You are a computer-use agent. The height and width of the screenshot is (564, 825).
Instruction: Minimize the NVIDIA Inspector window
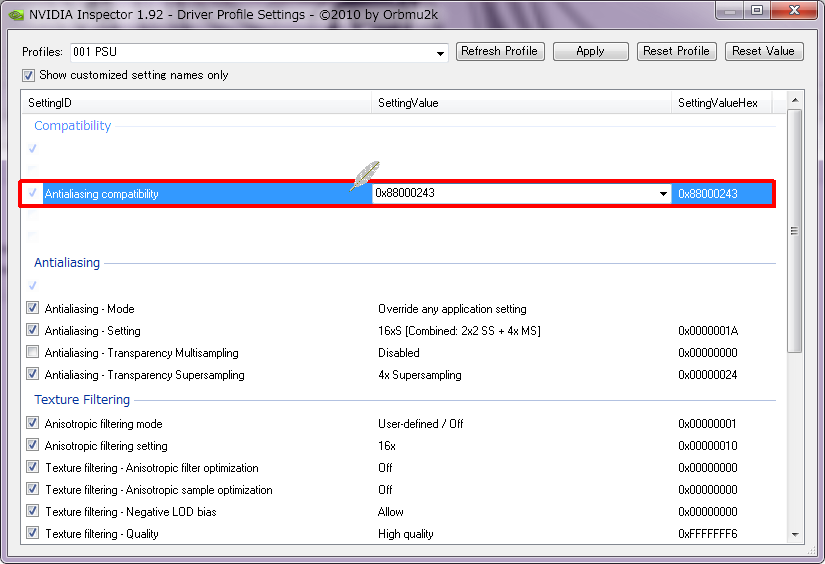pos(730,11)
